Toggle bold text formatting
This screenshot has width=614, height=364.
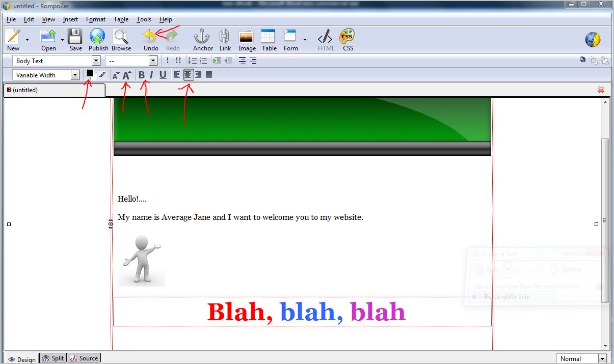[142, 75]
